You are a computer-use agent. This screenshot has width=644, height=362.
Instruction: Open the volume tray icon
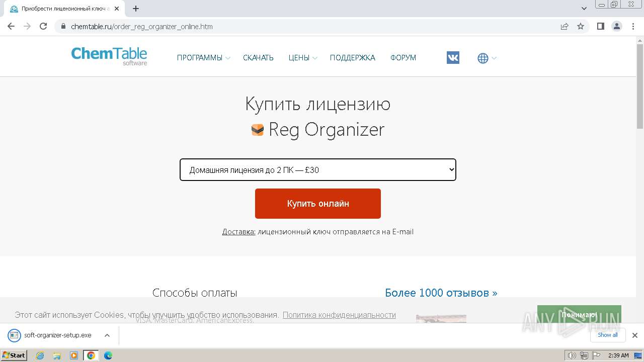(x=572, y=355)
